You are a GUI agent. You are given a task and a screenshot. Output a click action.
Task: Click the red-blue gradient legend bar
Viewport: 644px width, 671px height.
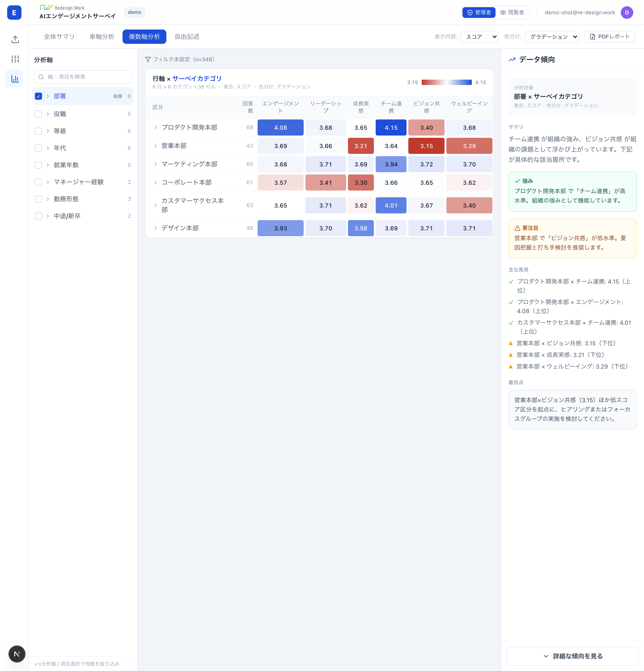coord(446,83)
